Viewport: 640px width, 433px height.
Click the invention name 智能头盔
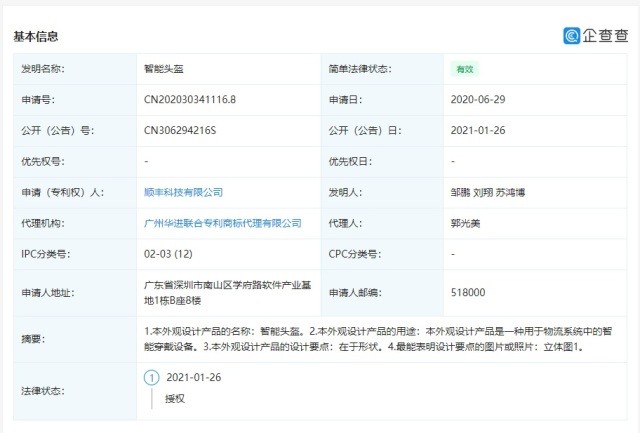point(164,69)
